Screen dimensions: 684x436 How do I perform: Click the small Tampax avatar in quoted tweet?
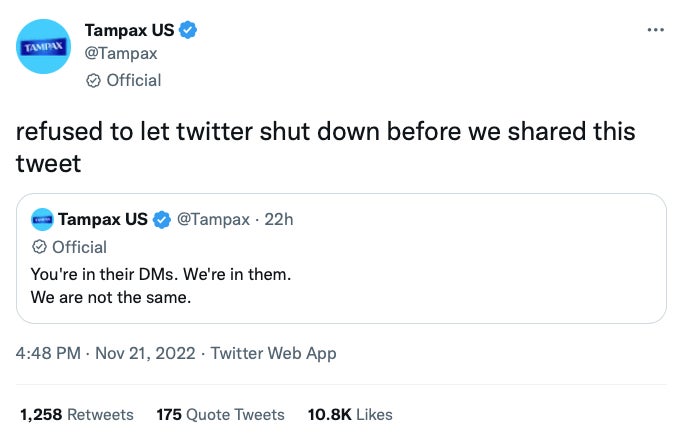coord(42,219)
